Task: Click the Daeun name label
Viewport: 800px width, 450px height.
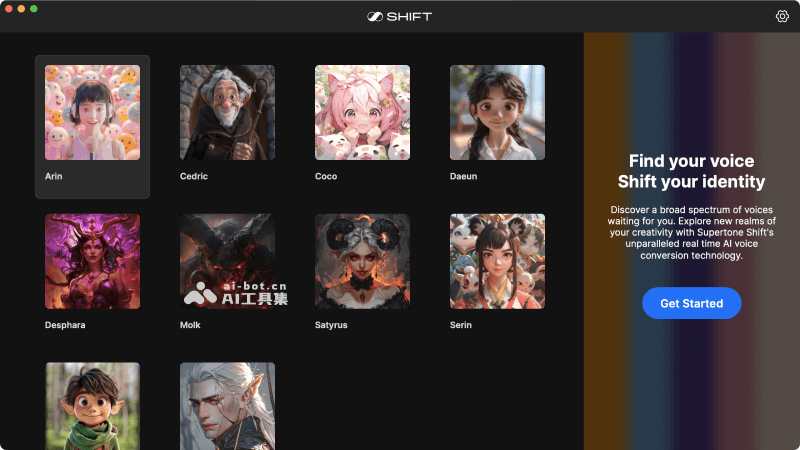Action: pyautogui.click(x=463, y=176)
